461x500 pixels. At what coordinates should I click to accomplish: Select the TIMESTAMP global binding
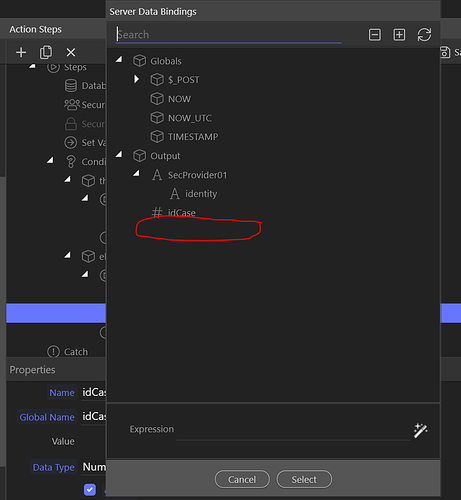click(193, 137)
